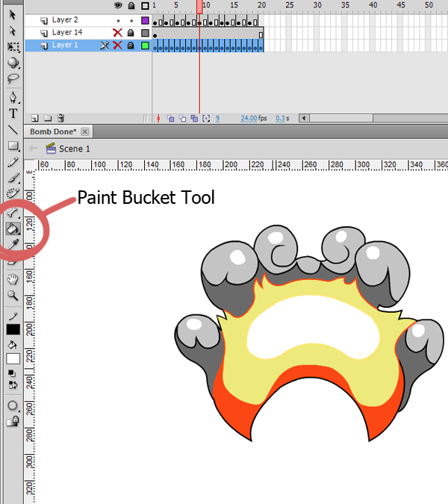
Task: Click current frame number 9
Action: [x=217, y=118]
